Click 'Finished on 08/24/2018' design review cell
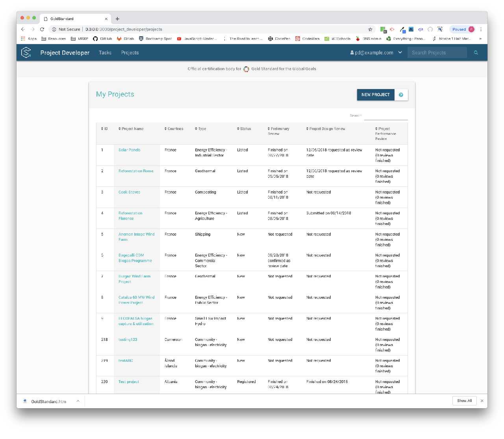Image resolution: width=504 pixels, height=439 pixels. (327, 382)
